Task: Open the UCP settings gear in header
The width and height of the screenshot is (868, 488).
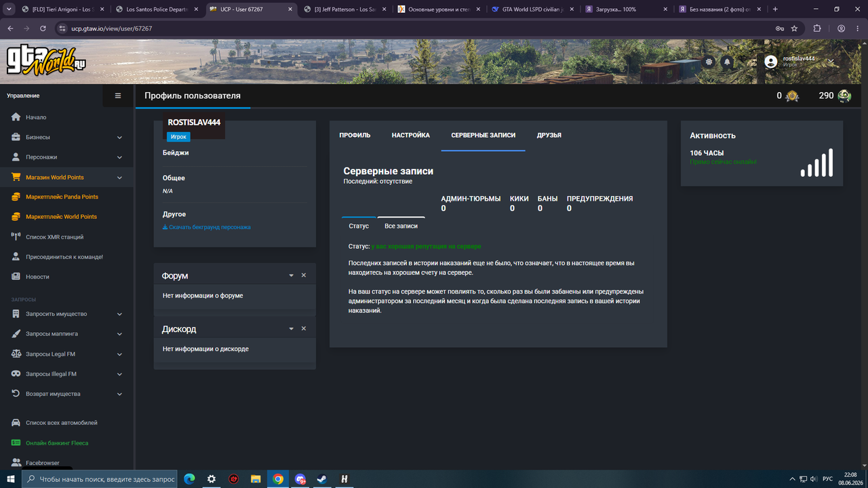Action: click(709, 62)
